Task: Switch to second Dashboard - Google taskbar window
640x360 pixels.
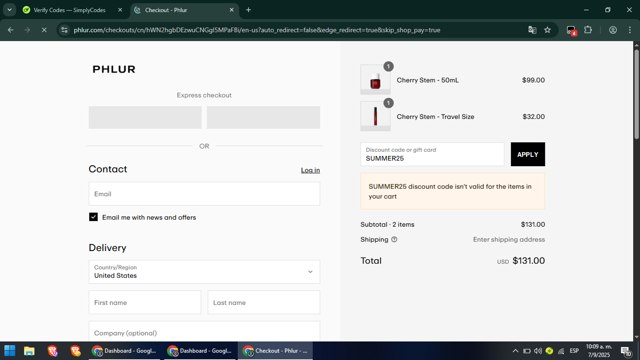Action: pos(200,351)
